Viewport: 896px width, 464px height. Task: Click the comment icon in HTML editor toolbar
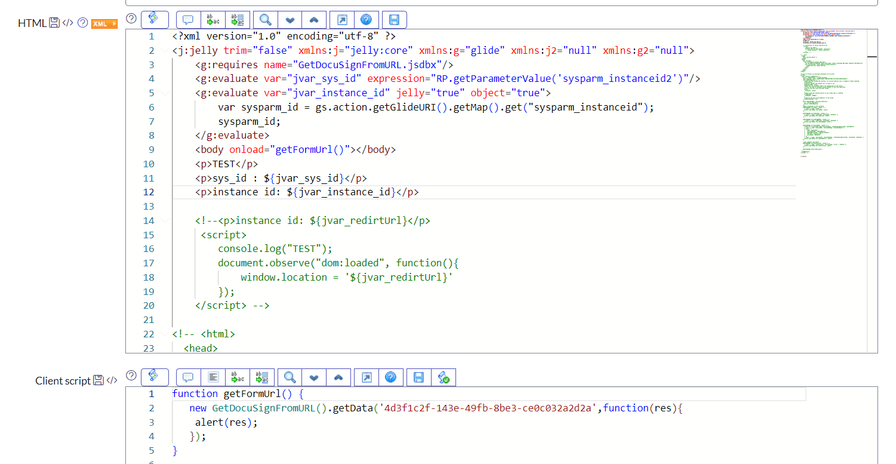point(188,20)
